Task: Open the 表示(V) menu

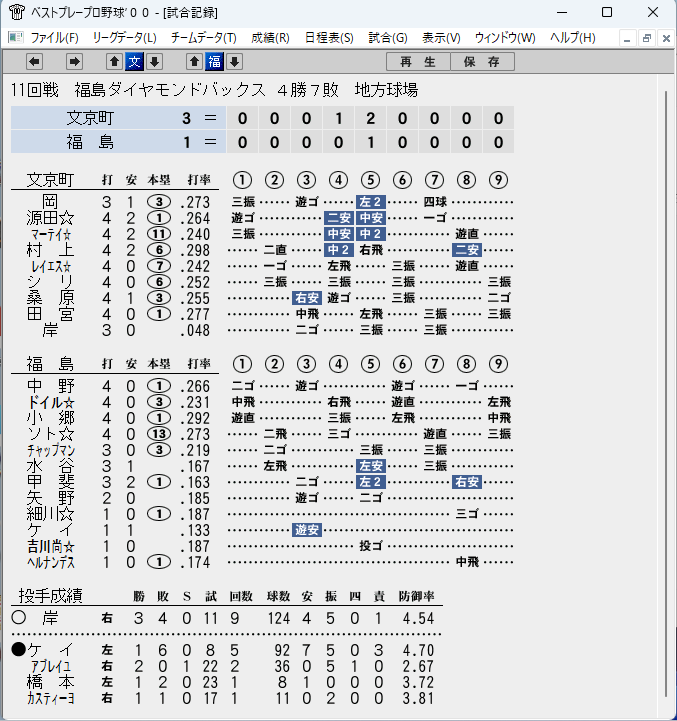Action: click(x=441, y=38)
